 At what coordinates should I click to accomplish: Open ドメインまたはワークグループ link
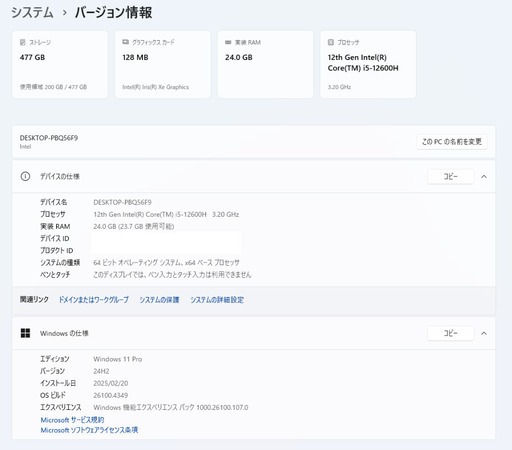coord(94,300)
